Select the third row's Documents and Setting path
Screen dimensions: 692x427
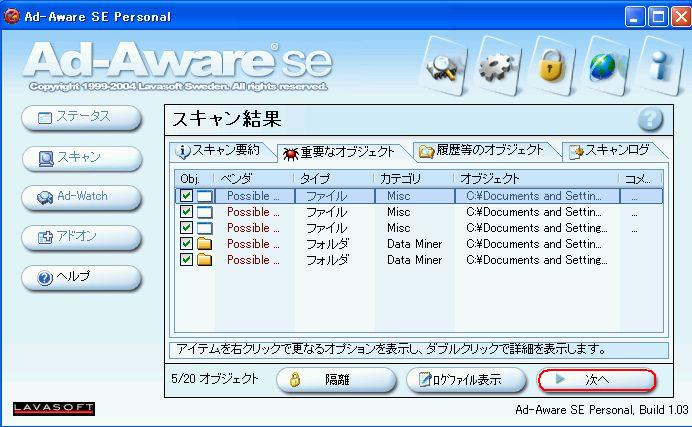(x=537, y=228)
